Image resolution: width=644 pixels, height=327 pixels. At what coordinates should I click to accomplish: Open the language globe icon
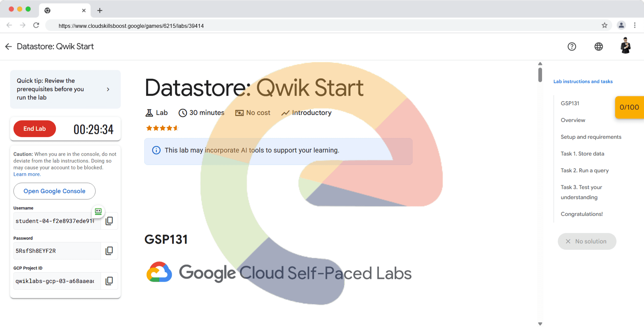pyautogui.click(x=599, y=47)
